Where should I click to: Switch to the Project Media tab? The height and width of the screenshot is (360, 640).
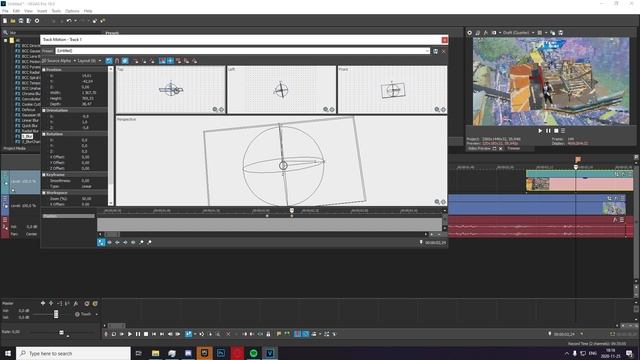click(x=15, y=149)
